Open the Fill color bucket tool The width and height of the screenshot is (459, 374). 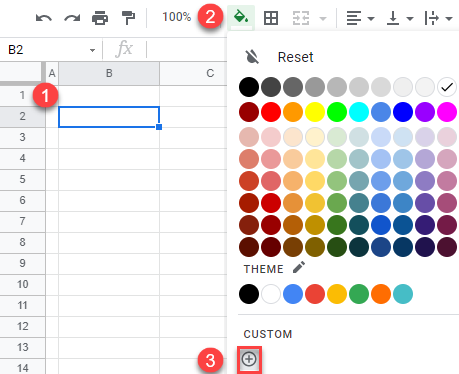[241, 17]
